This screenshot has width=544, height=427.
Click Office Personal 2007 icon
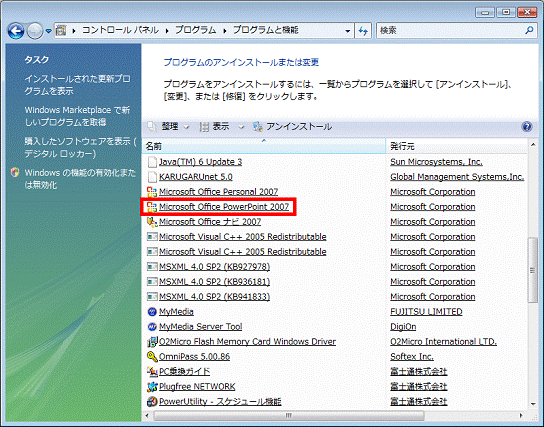152,192
